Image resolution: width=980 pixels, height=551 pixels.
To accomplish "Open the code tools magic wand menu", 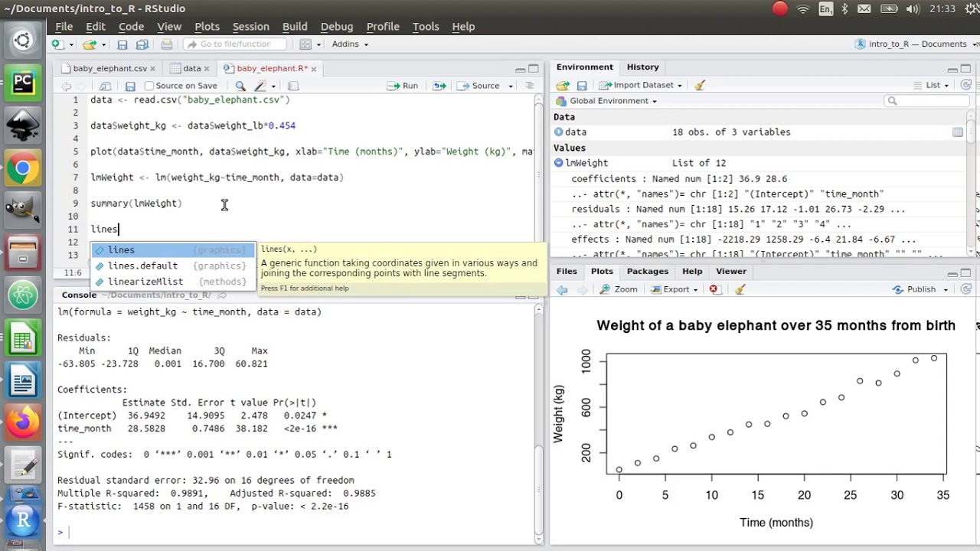I will (x=263, y=86).
